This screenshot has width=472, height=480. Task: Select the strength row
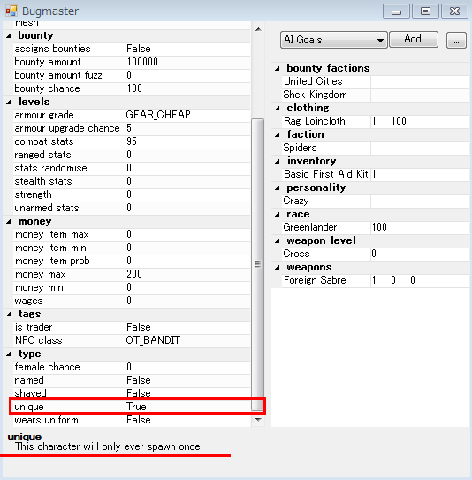point(131,195)
